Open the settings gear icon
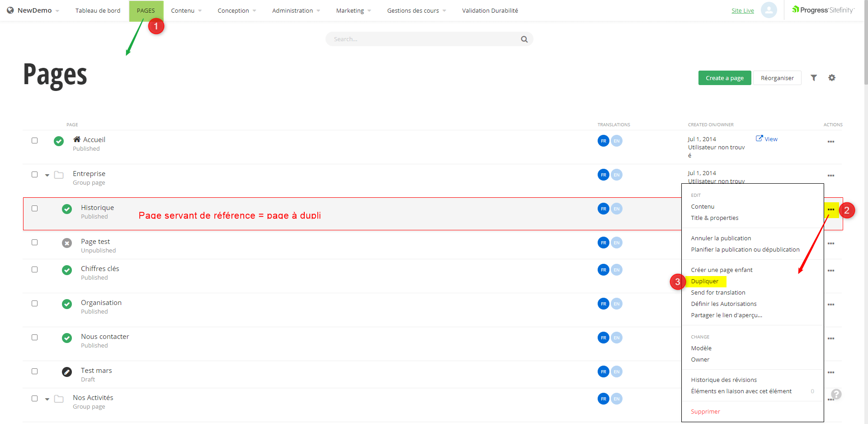The height and width of the screenshot is (424, 868). [832, 78]
